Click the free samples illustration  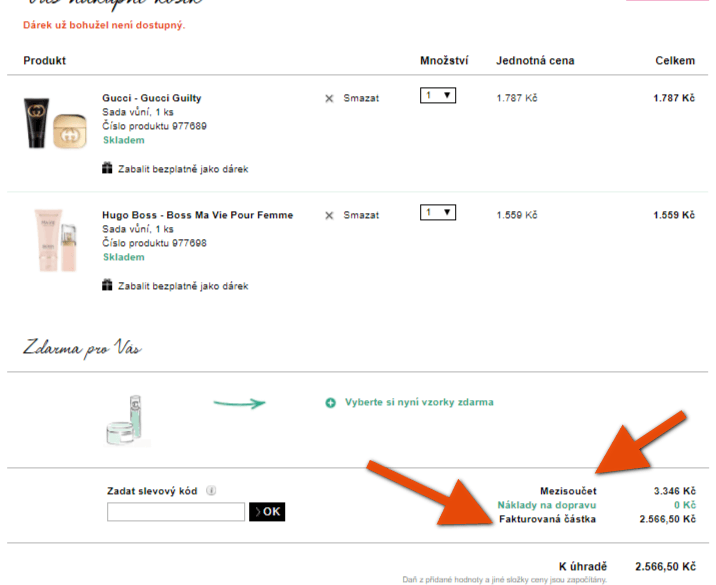click(126, 420)
